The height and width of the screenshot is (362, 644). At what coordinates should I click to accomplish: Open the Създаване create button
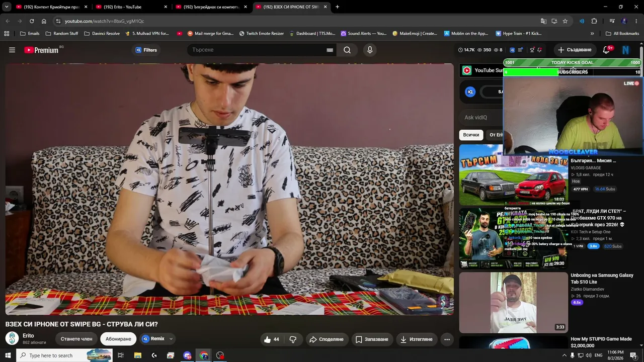click(x=575, y=50)
